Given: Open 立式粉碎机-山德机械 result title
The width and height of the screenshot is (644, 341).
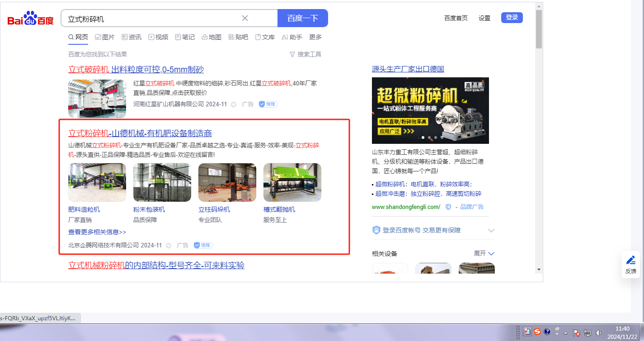Looking at the screenshot, I should 140,133.
